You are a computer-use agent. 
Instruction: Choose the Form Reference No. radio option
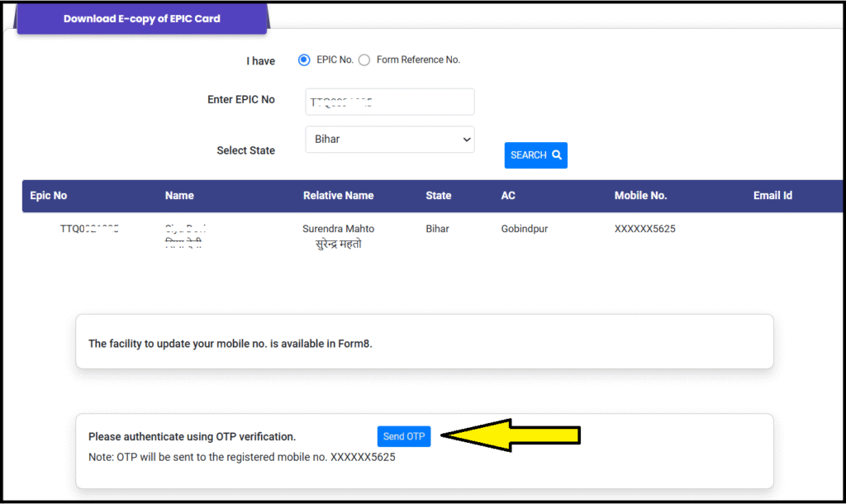364,59
